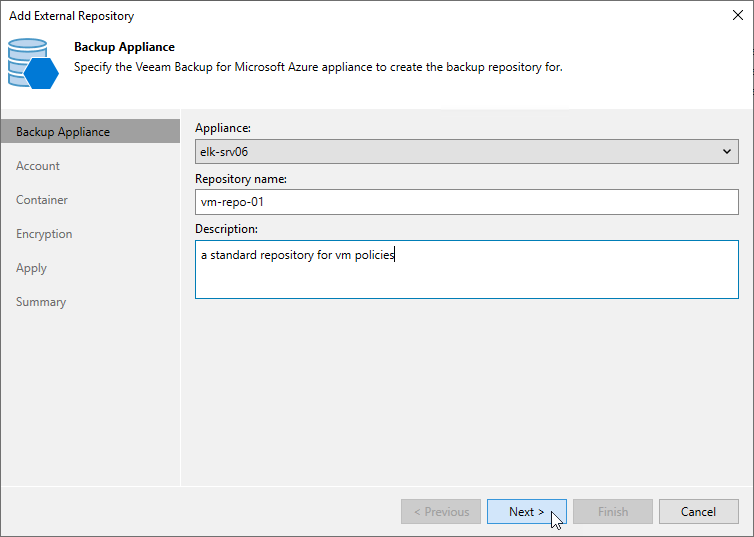754x537 pixels.
Task: Click the 'Description:' label
Action: (226, 229)
